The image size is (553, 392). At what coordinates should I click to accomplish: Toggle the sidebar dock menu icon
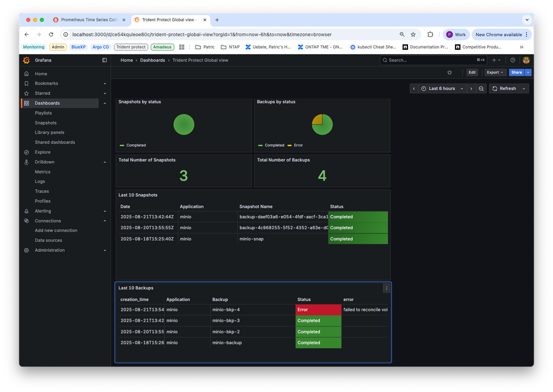tap(104, 60)
